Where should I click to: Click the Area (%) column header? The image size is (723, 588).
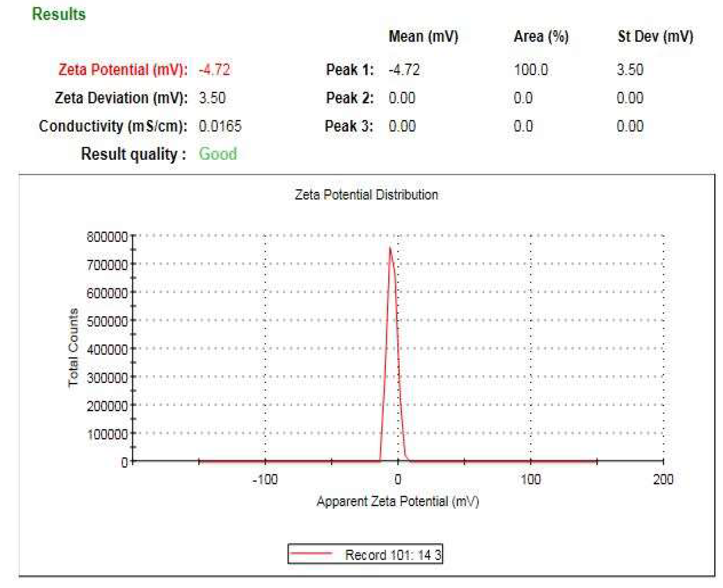(541, 37)
